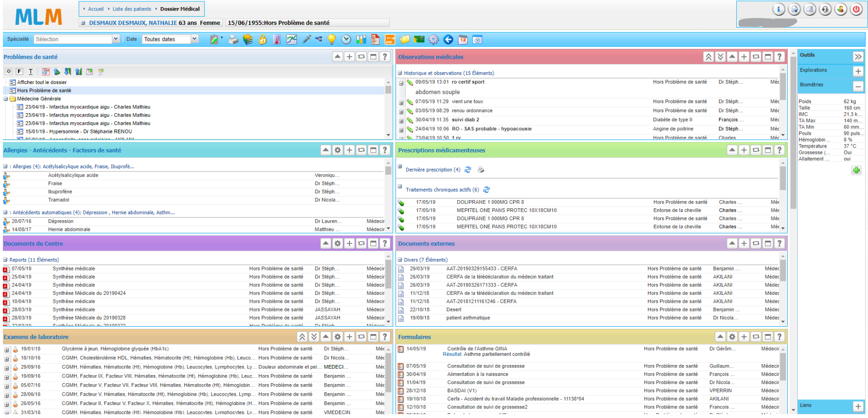Go to Accueil in the breadcrumb
Viewport: 868px width, 418px height.
(95, 9)
